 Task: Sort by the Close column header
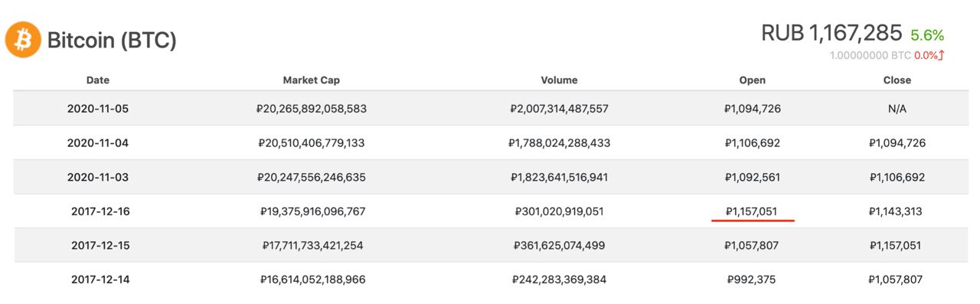(897, 80)
